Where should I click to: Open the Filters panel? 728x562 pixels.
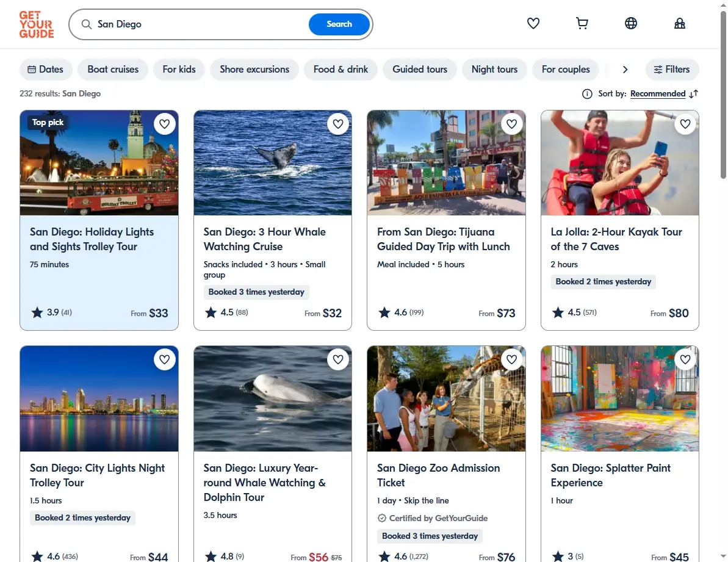coord(672,69)
